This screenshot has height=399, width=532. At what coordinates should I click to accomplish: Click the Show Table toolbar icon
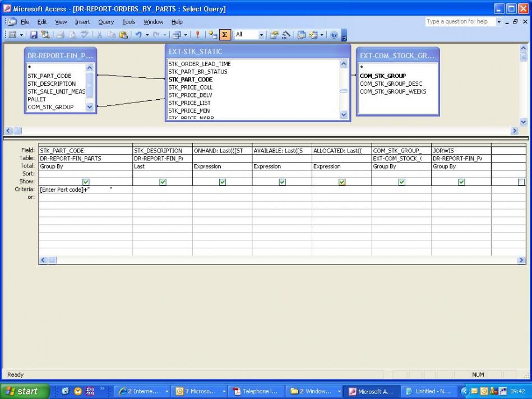pyautogui.click(x=212, y=35)
